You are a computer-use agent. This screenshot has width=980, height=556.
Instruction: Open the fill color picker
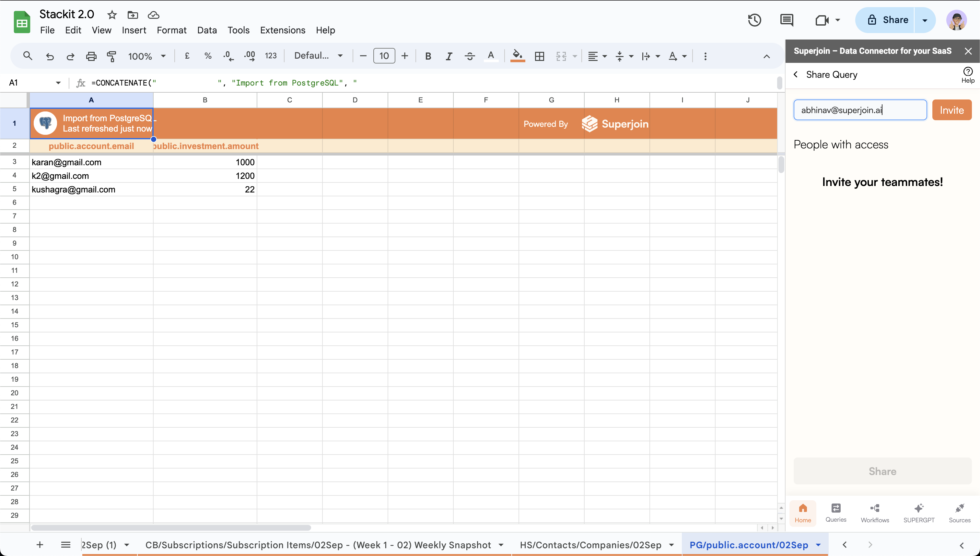coord(517,56)
